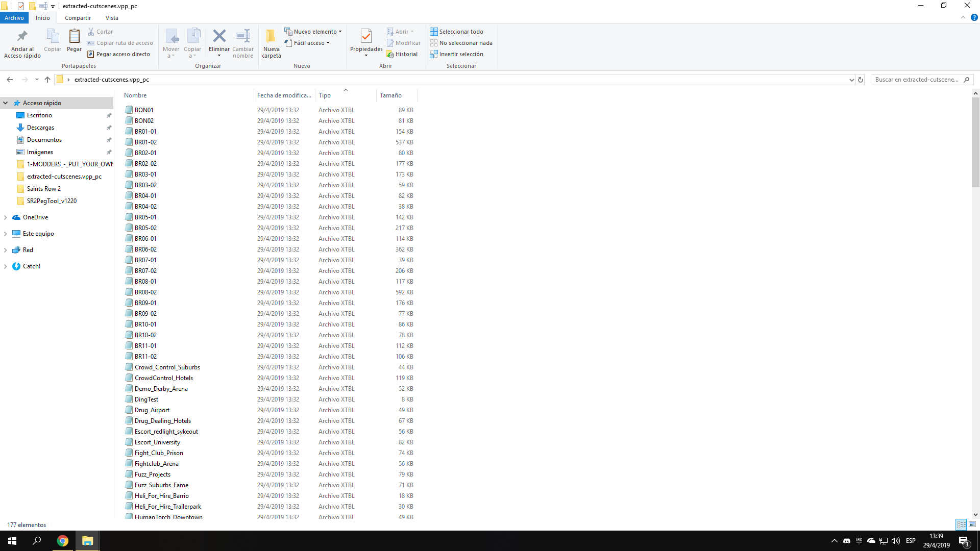Click the Copiar ribbon icon
This screenshot has width=980, height=551.
tap(53, 36)
